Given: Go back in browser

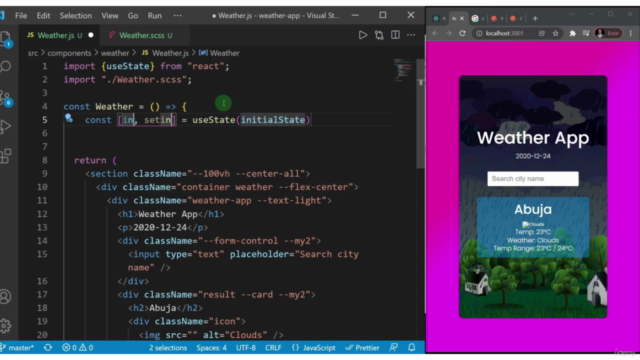Looking at the screenshot, I should coord(435,33).
